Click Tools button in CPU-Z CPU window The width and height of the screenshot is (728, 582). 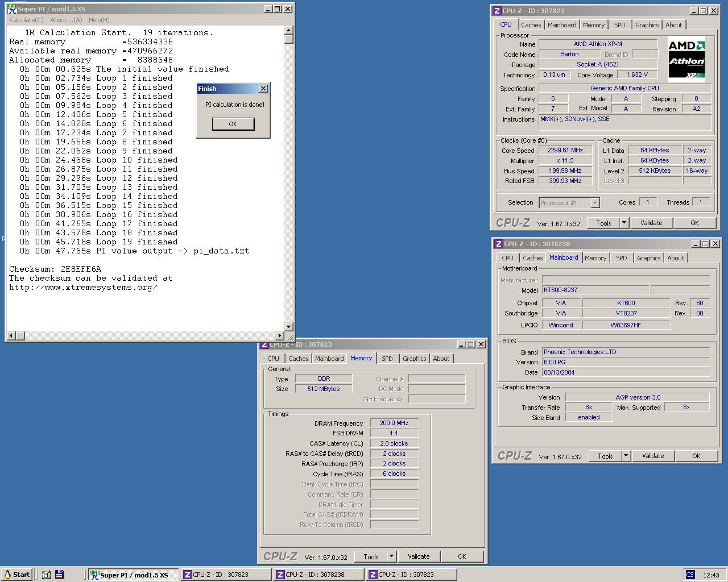point(603,223)
